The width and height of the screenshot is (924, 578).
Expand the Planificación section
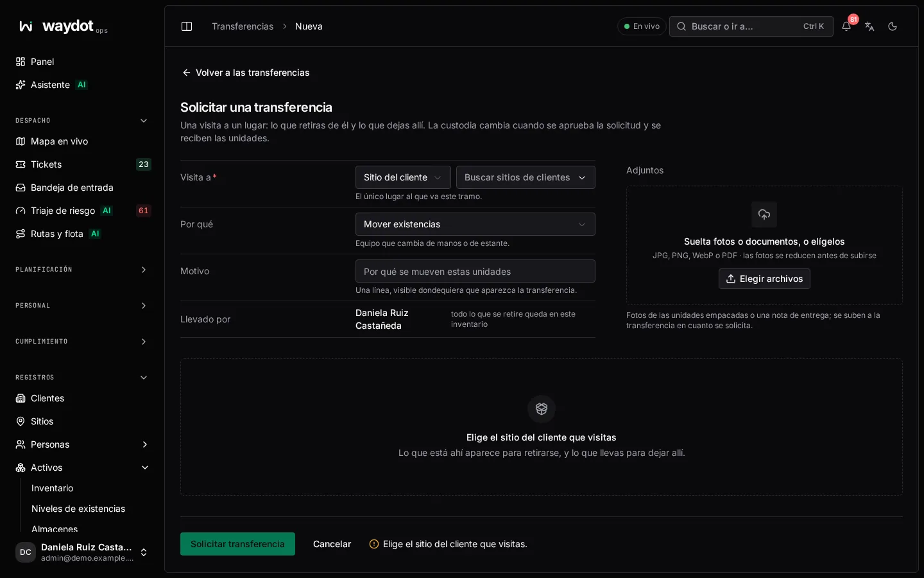click(x=82, y=270)
